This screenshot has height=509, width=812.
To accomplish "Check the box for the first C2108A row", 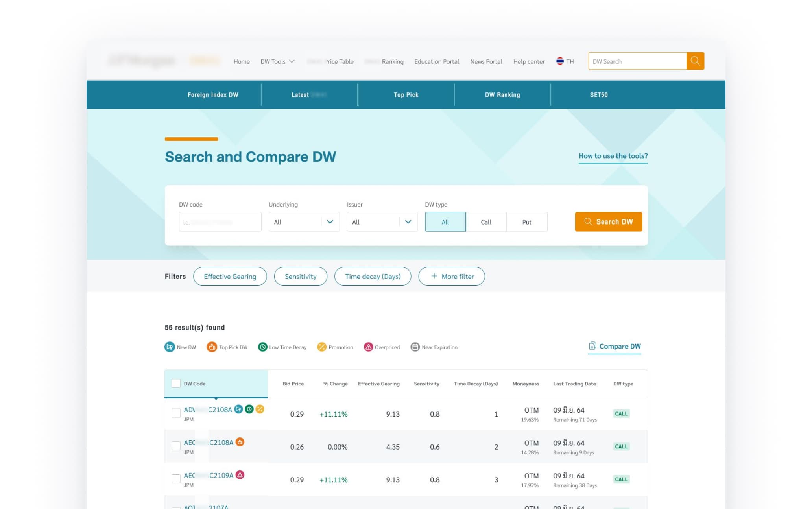I will click(x=176, y=413).
